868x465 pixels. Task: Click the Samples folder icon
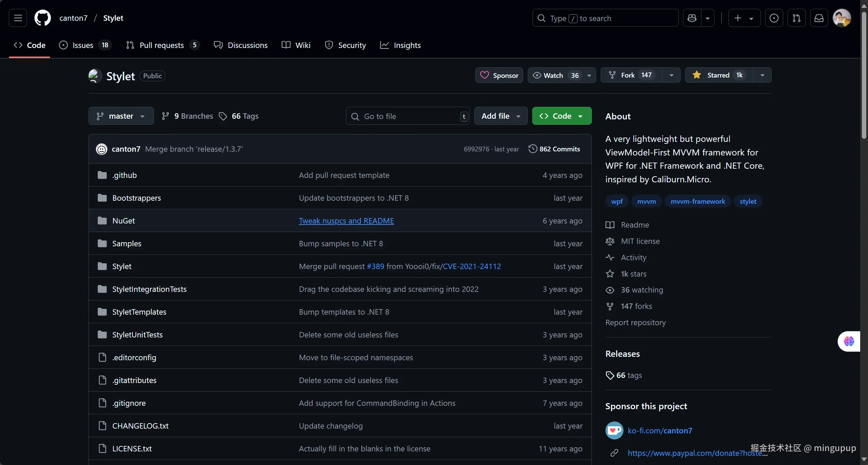coord(102,244)
